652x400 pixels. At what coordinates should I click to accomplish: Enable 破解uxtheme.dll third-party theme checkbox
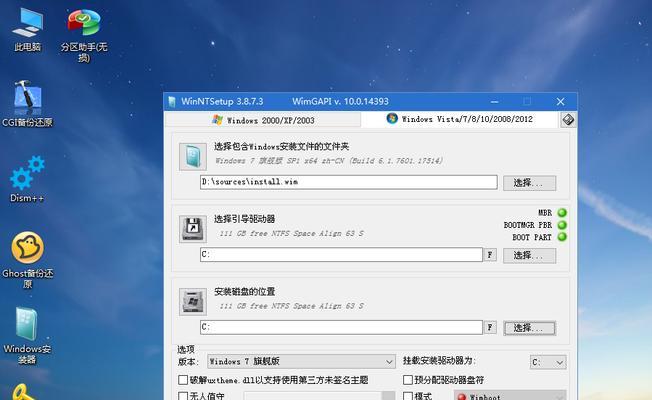[x=183, y=380]
